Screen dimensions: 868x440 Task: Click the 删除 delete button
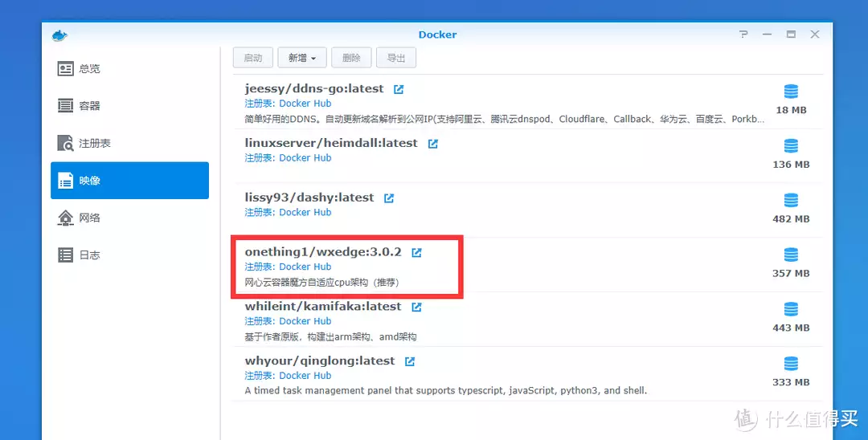pos(351,58)
